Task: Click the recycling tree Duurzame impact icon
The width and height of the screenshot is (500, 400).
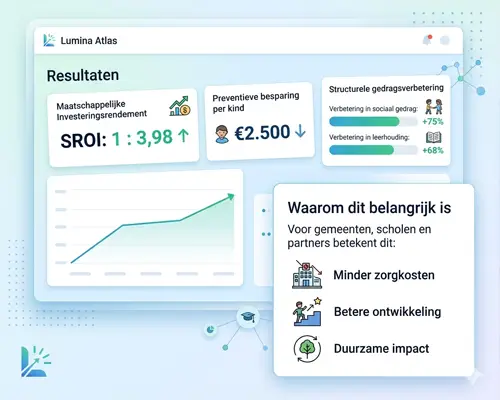Action: tap(307, 349)
